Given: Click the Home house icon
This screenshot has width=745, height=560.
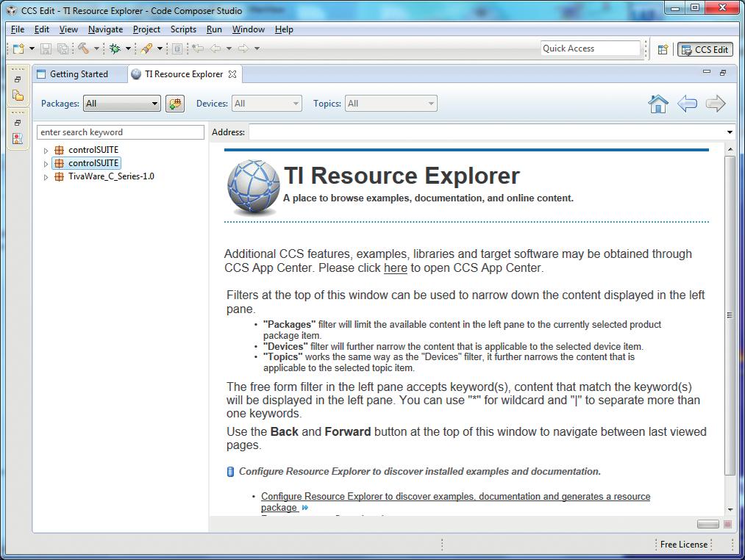Looking at the screenshot, I should pyautogui.click(x=658, y=104).
